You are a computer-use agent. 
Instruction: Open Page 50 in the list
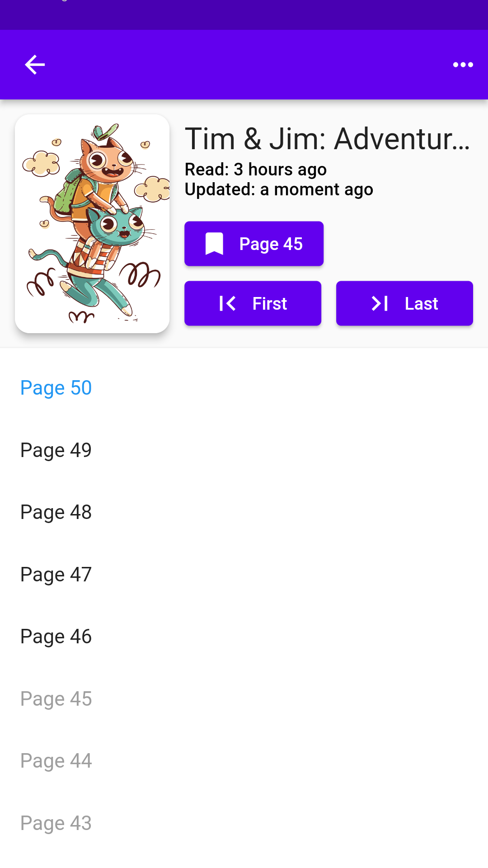[x=244, y=388]
